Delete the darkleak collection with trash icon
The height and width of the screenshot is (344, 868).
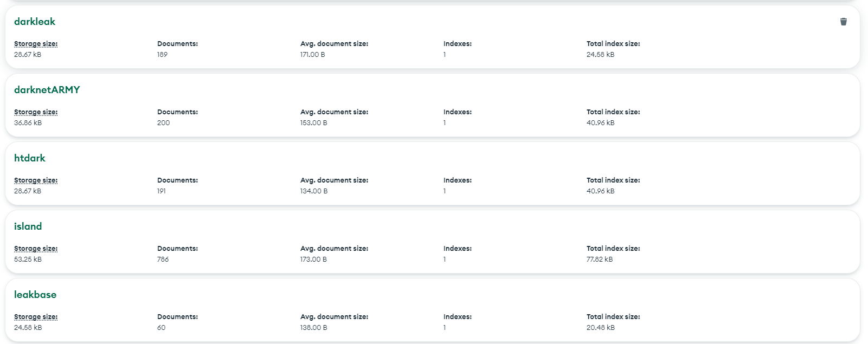tap(843, 22)
